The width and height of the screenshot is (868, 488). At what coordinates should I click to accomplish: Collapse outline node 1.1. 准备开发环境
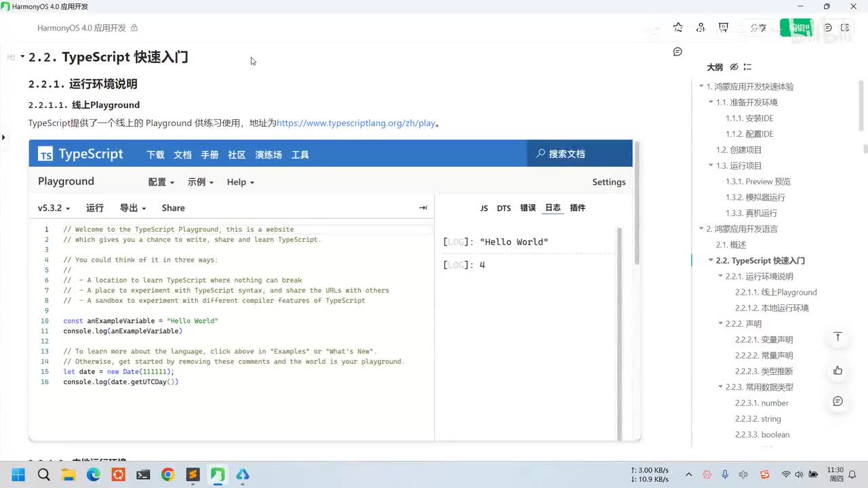[x=711, y=102]
